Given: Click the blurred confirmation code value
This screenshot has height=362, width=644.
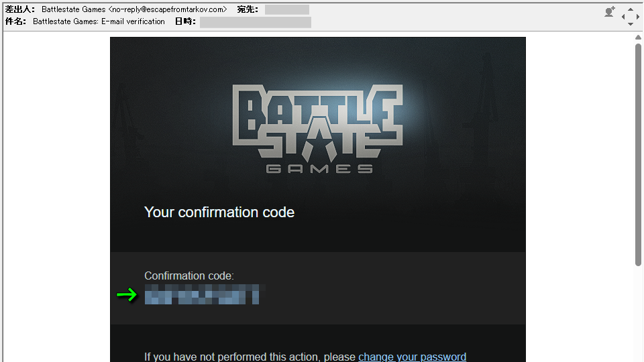Looking at the screenshot, I should 202,294.
